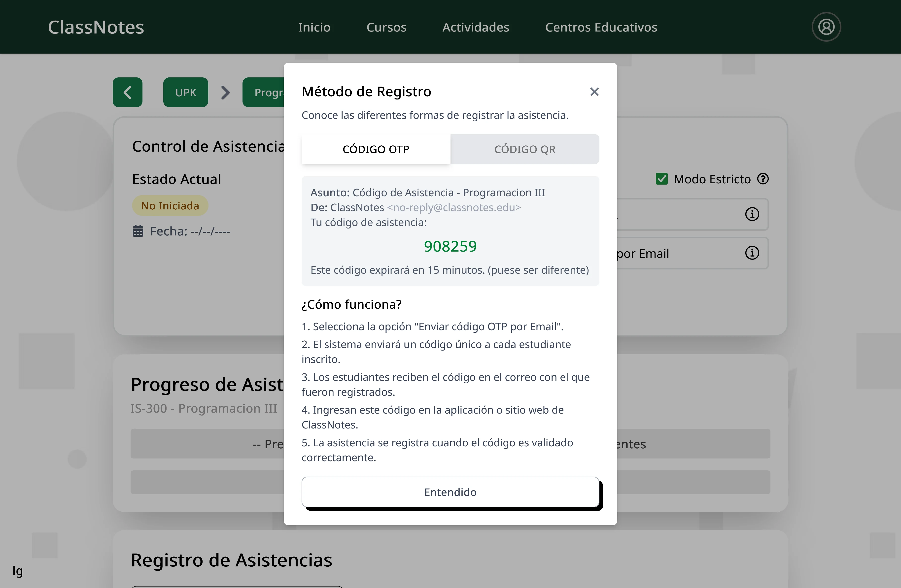Click the back navigation arrow
Viewport: 901px width, 588px height.
click(x=127, y=92)
